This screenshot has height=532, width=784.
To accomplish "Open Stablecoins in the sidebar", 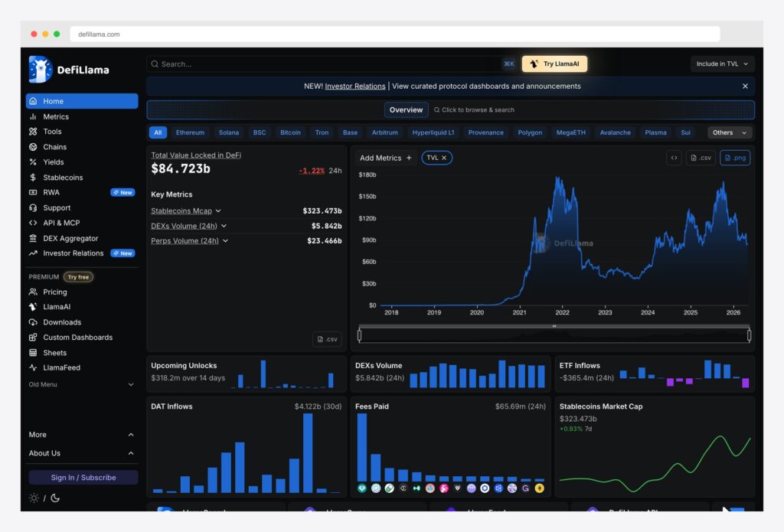I will pyautogui.click(x=81, y=178).
